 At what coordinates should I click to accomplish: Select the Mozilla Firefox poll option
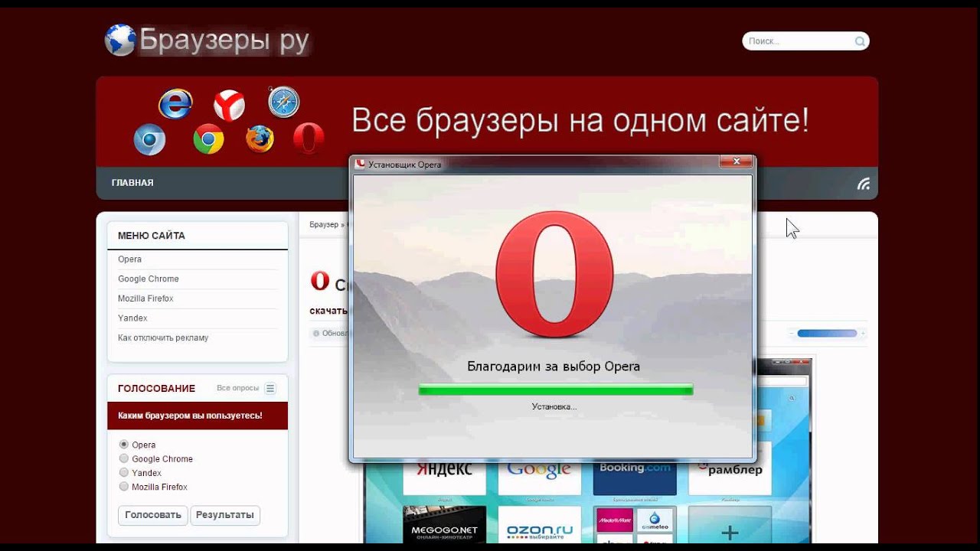click(124, 487)
